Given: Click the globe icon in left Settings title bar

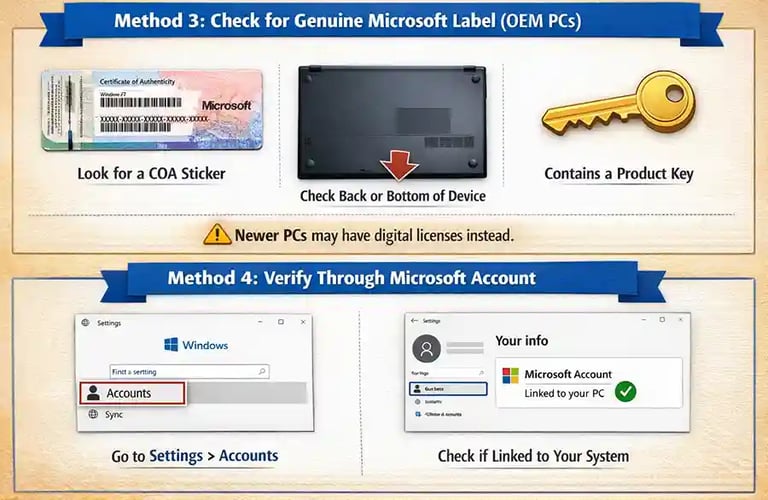Looking at the screenshot, I should coord(86,322).
